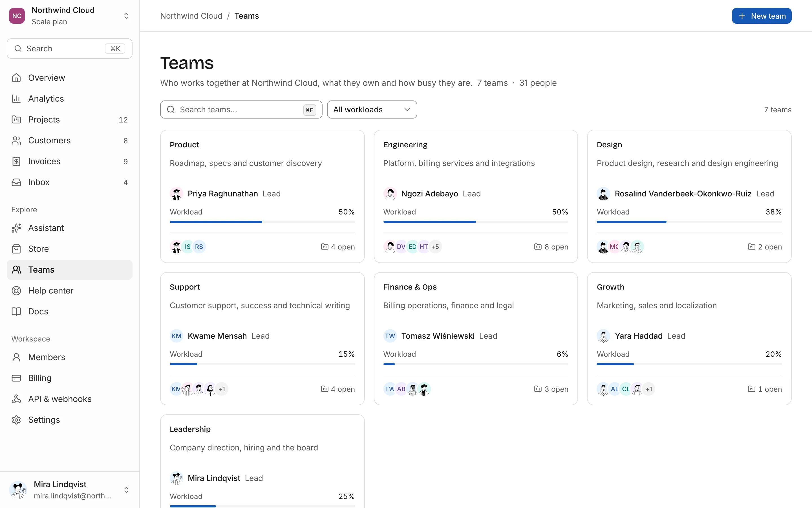This screenshot has height=508, width=812.
Task: Open Analytics in the sidebar
Action: 69,98
